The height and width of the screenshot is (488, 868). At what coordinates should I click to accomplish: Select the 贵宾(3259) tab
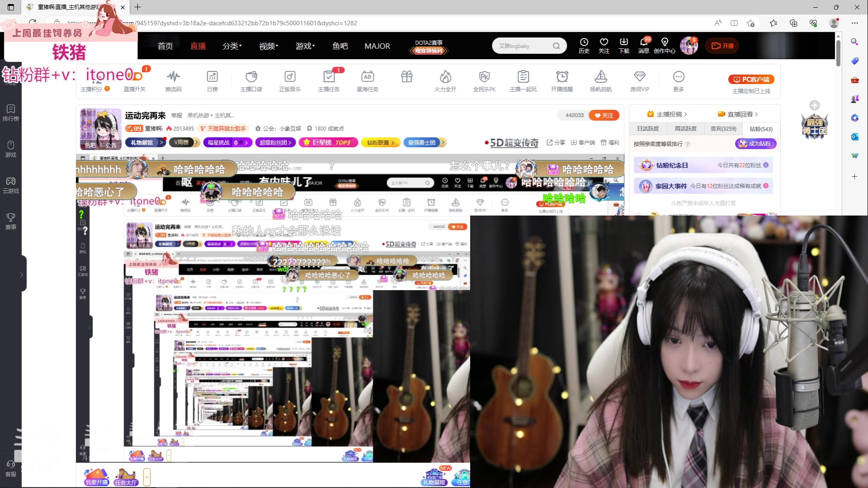point(723,129)
